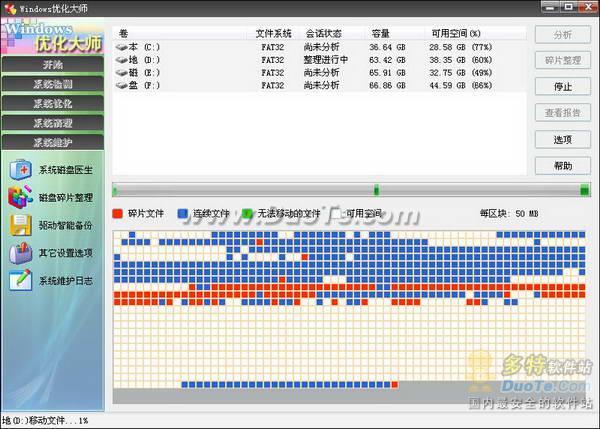Sort by 文件系统 column header
This screenshot has width=600, height=429.
(273, 34)
